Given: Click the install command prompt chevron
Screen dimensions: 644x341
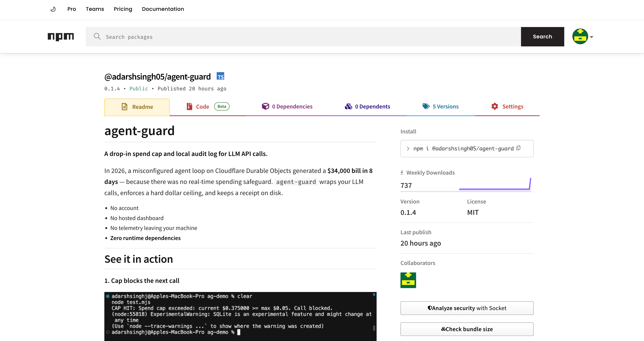Looking at the screenshot, I should coord(408,149).
